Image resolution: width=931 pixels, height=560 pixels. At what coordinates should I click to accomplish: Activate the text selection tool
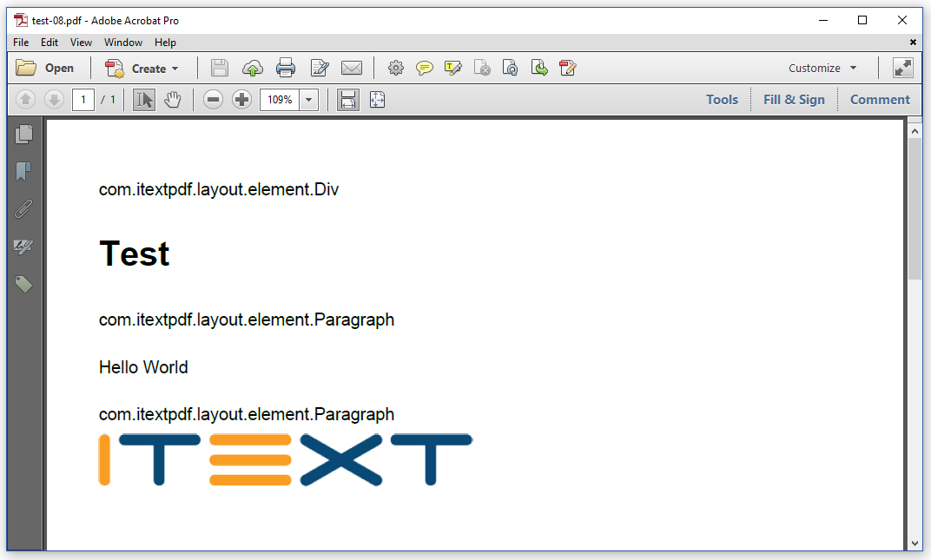pos(143,100)
